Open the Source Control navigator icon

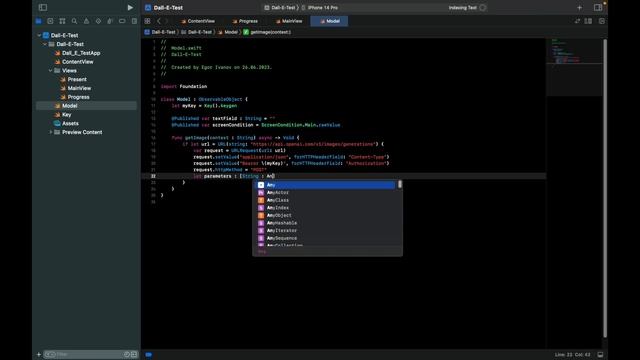point(50,21)
